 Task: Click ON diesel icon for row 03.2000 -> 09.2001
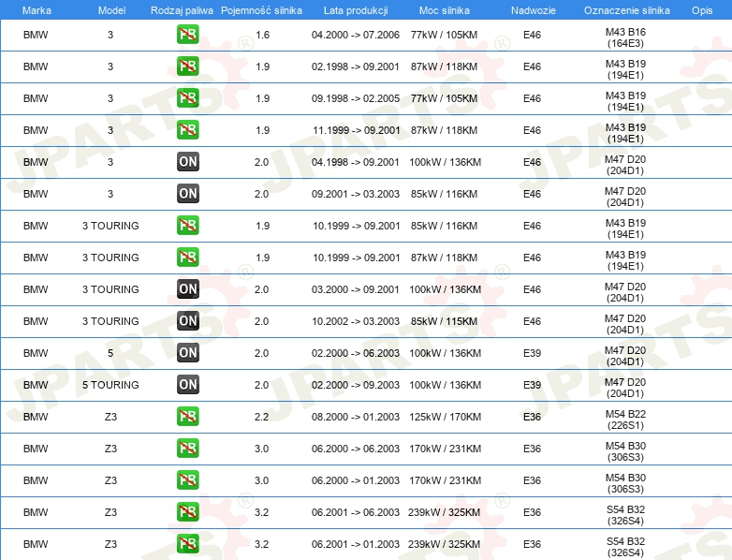click(x=187, y=289)
